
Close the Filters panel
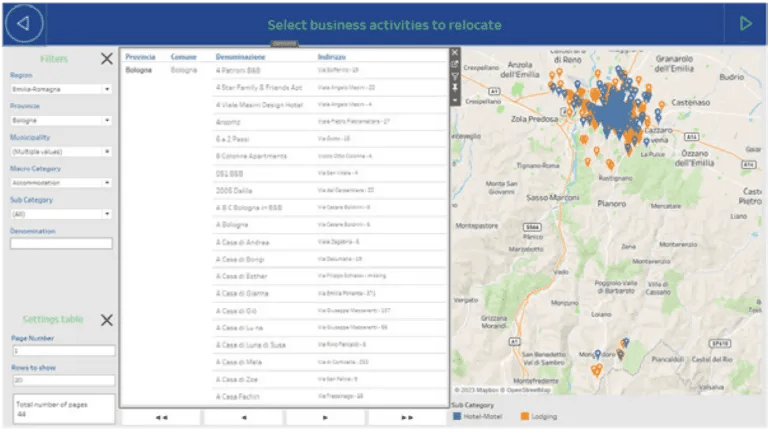click(x=106, y=59)
